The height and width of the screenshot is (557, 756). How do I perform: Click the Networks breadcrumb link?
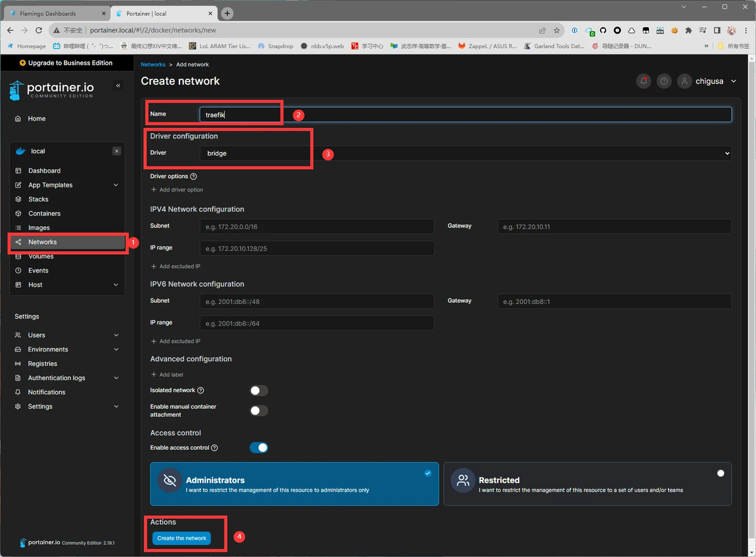click(x=153, y=65)
